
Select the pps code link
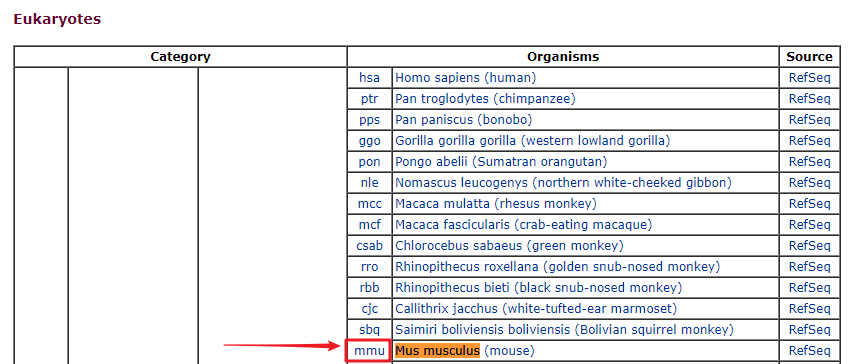click(369, 120)
